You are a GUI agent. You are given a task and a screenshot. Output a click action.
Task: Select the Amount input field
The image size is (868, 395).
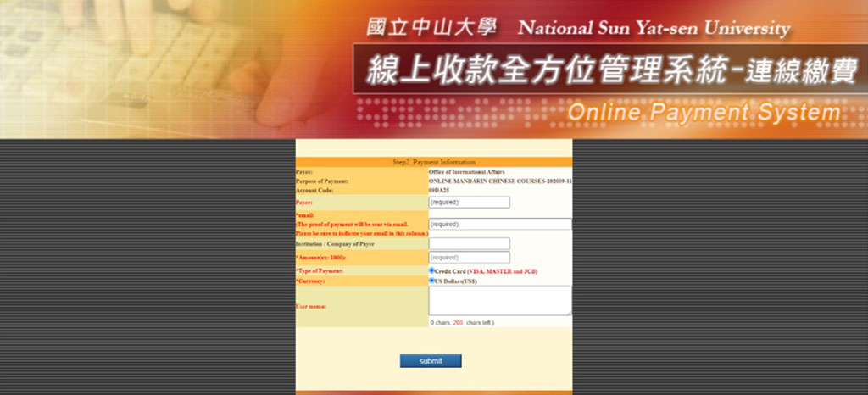[x=469, y=258]
